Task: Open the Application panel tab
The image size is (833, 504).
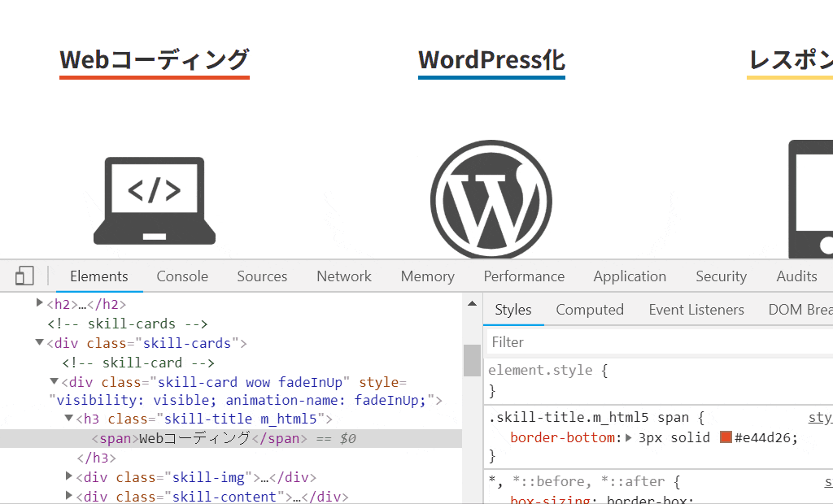Action: (x=630, y=276)
